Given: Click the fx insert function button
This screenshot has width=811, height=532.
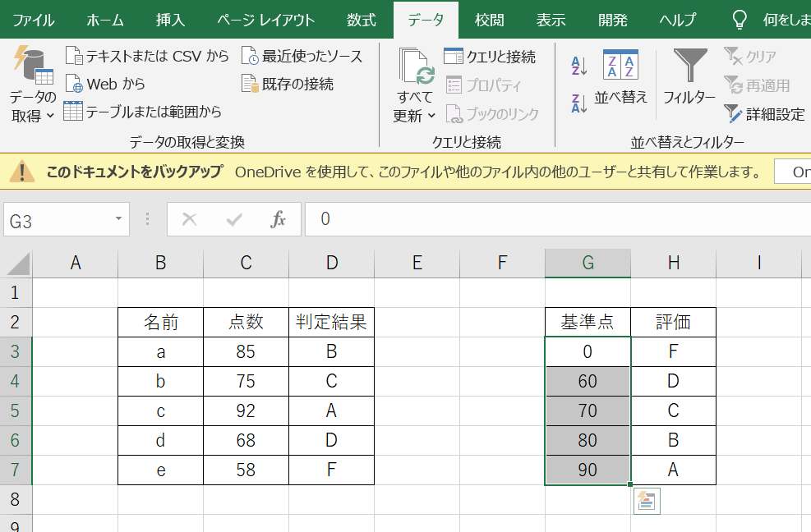Looking at the screenshot, I should pyautogui.click(x=278, y=219).
